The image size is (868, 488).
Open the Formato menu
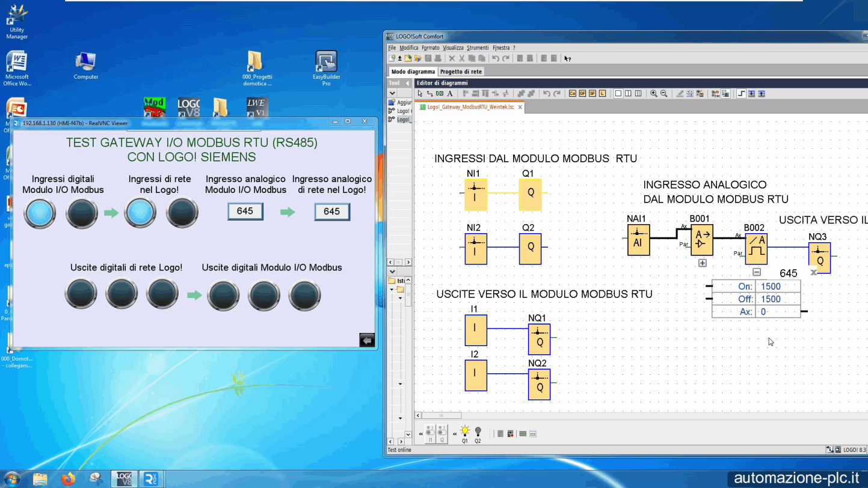pos(430,47)
